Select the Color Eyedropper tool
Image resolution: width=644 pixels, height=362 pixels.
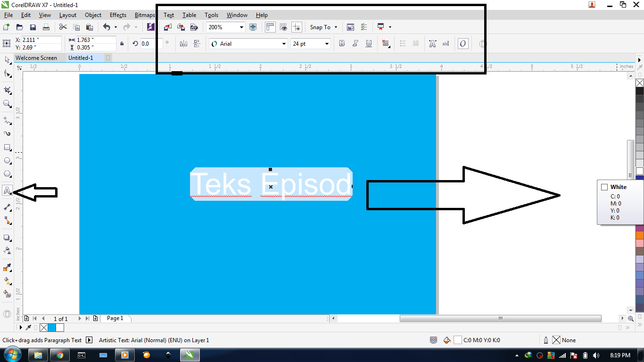7,268
